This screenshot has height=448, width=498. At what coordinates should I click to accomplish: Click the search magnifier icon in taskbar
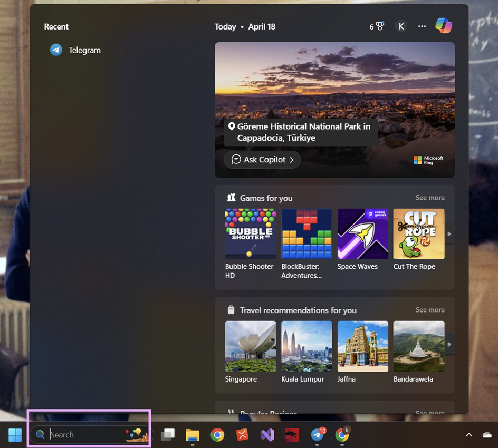[x=40, y=434]
